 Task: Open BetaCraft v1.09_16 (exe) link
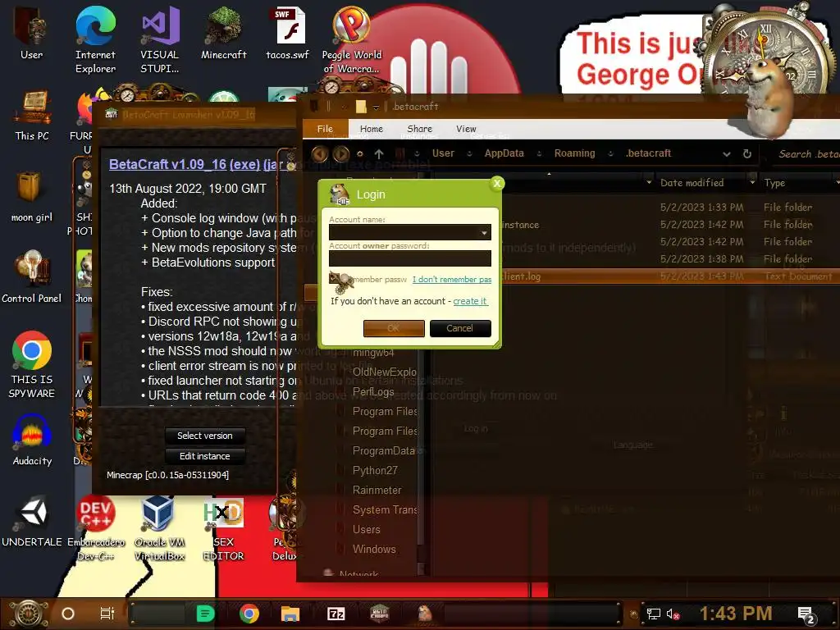(x=185, y=164)
